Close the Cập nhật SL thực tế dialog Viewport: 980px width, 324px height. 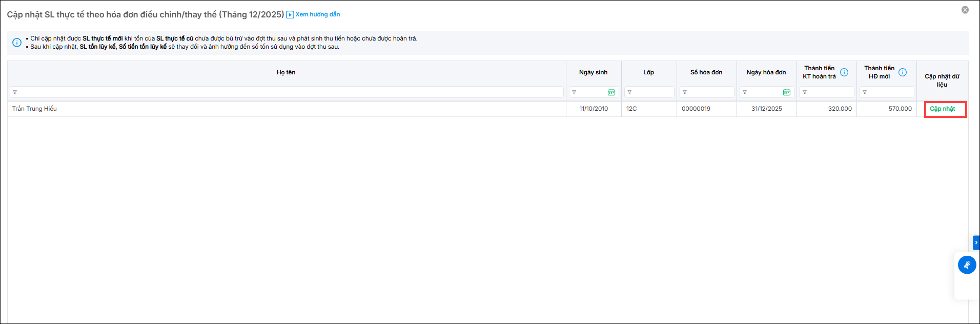click(x=965, y=10)
